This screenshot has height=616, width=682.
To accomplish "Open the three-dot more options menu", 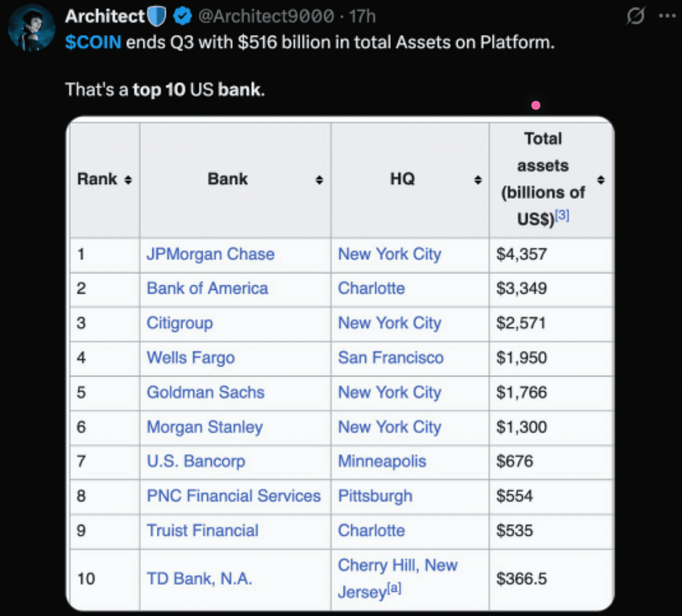I will [667, 17].
